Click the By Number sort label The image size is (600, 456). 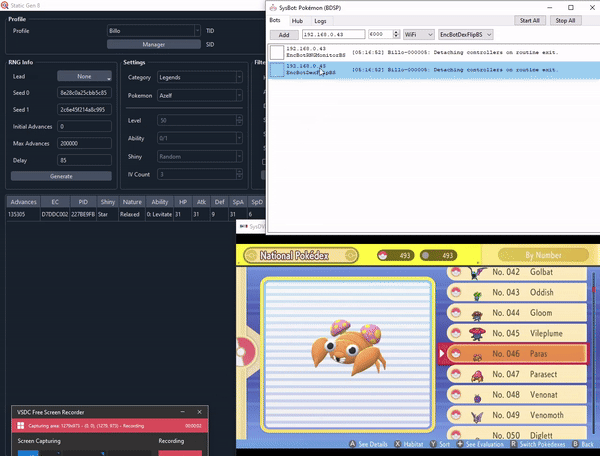click(x=543, y=255)
